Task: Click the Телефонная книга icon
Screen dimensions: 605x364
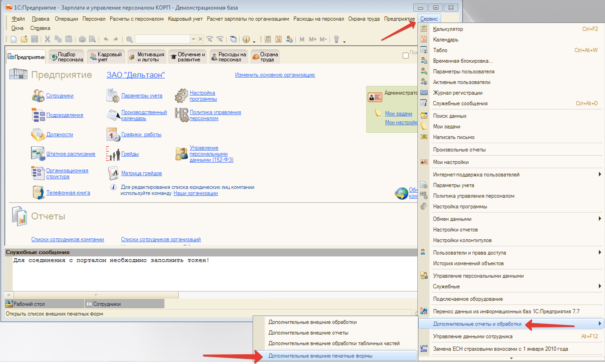Action: tap(38, 193)
